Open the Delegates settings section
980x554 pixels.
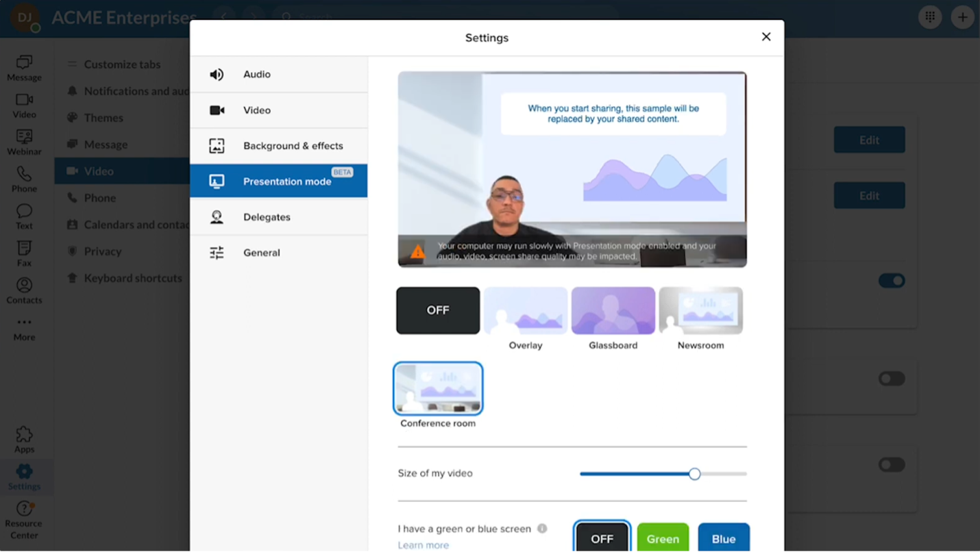click(279, 216)
